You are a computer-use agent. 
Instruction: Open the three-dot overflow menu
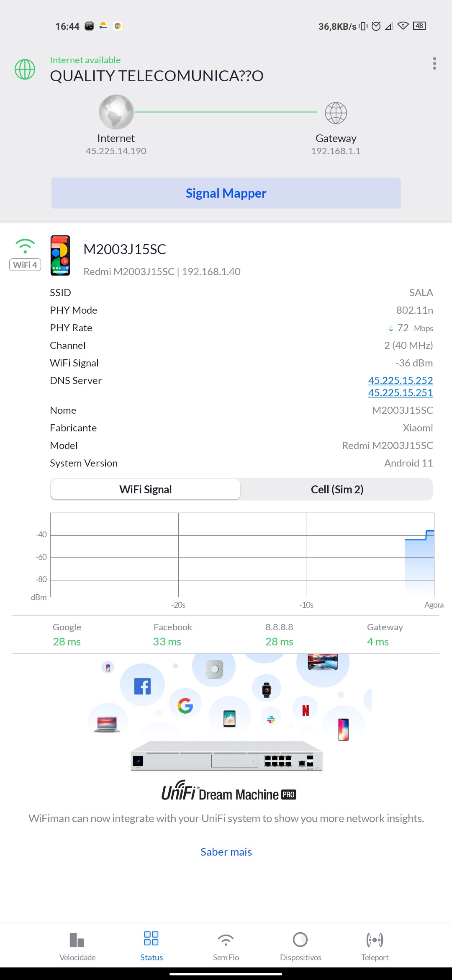pyautogui.click(x=434, y=64)
